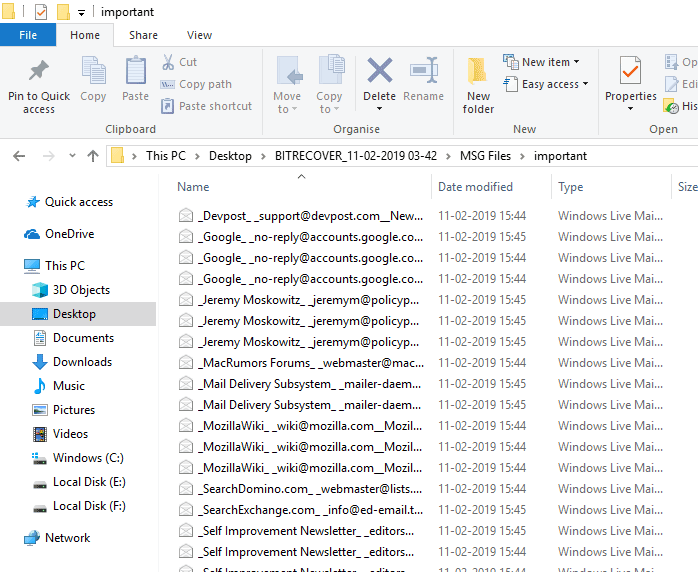Click Desktop in the address path
Viewport: 698px width, 572px height.
click(x=230, y=156)
